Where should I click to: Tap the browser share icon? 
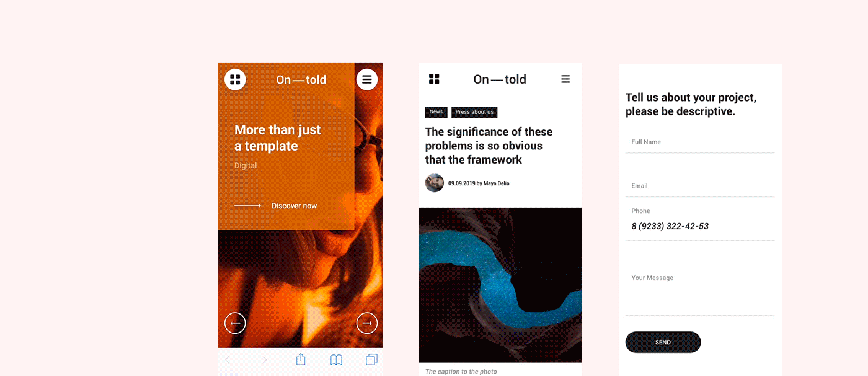pos(301,359)
